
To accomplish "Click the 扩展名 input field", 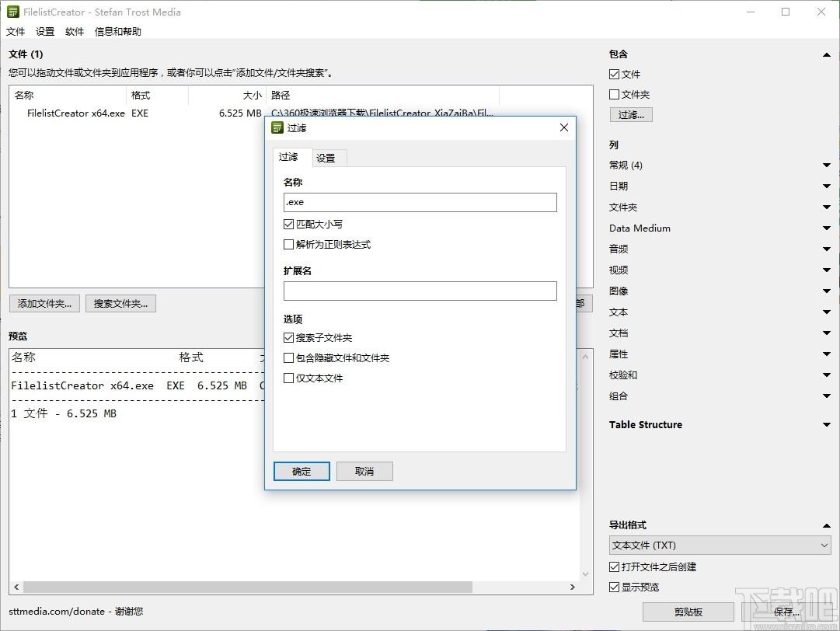I will (x=420, y=291).
